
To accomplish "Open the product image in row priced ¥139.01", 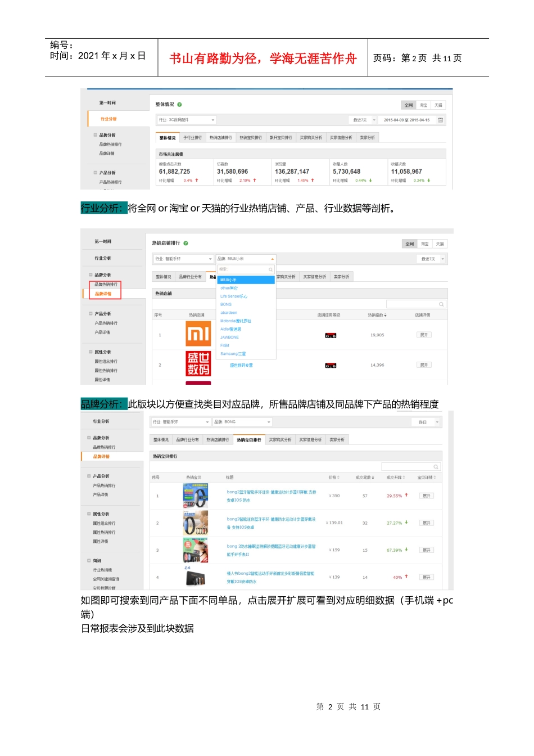I will tap(196, 523).
